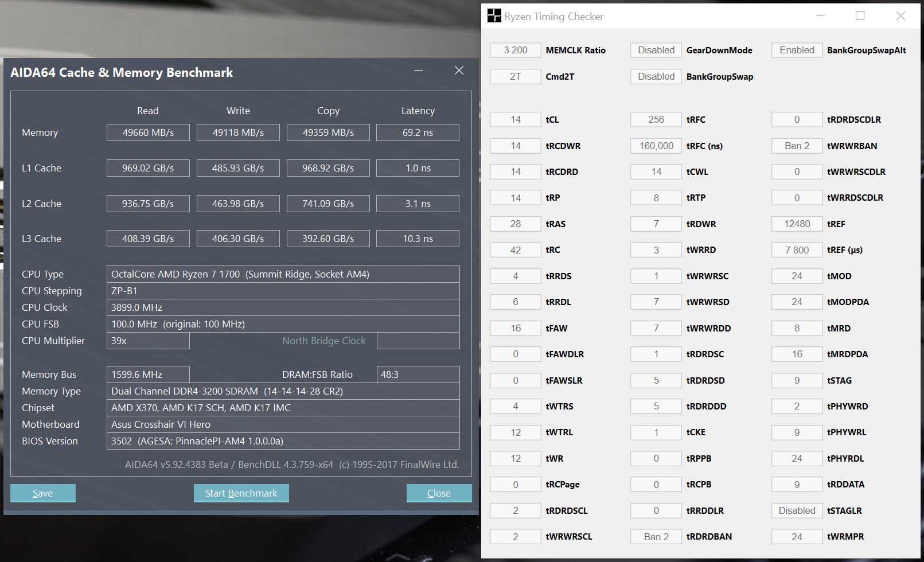924x562 pixels.
Task: Select the Memory Write value 49118 MB/s
Action: tap(238, 132)
